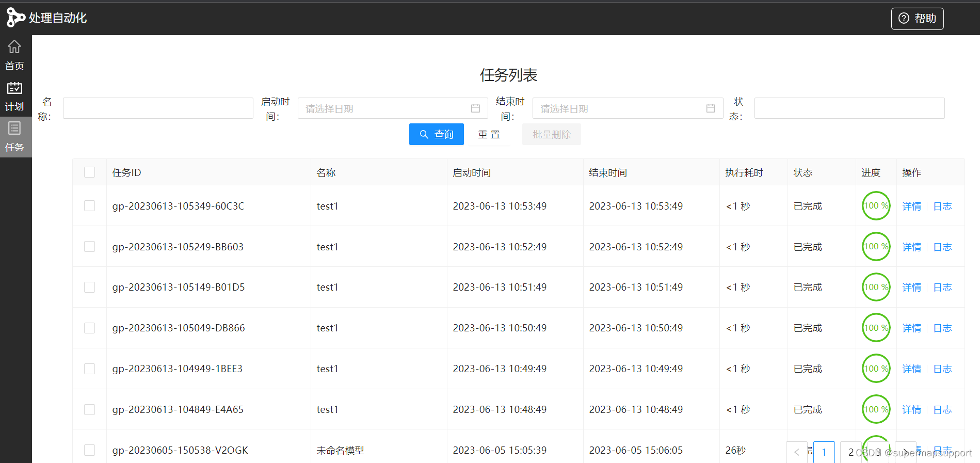Click 100% progress circle of gp-20230613-105349-60C3C
This screenshot has width=980, height=463.
[876, 205]
